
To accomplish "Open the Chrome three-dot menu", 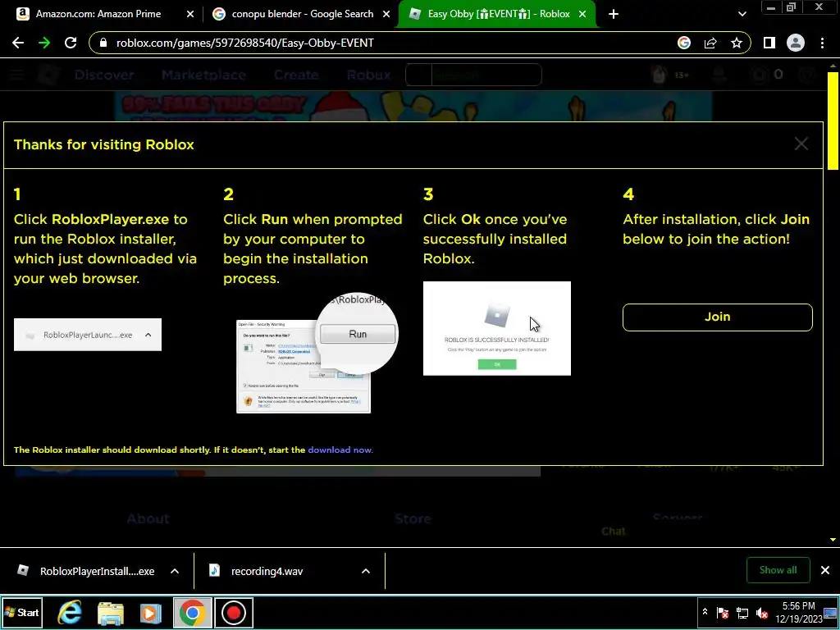I will [822, 43].
